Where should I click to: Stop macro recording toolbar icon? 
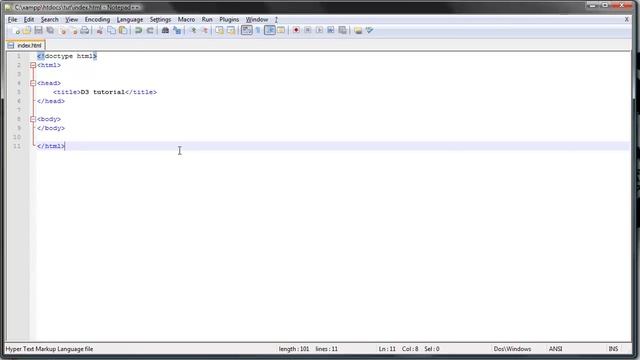click(308, 31)
